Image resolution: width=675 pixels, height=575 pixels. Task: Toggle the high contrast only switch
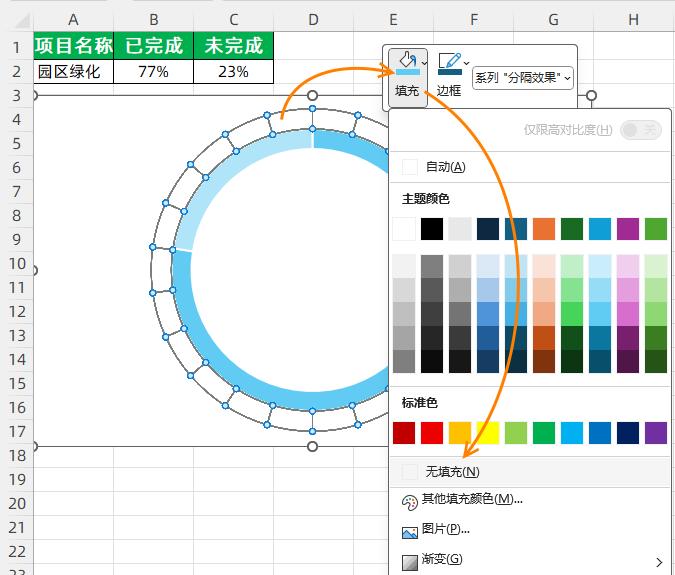click(641, 130)
